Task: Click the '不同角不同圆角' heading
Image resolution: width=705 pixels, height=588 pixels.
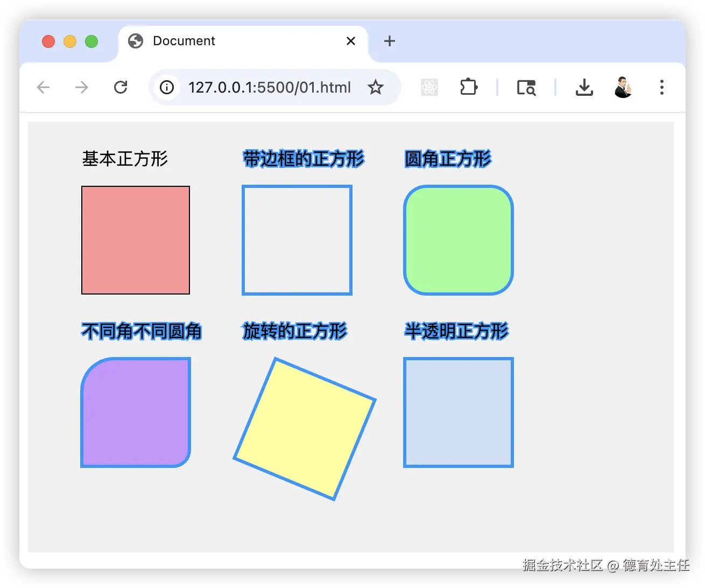Action: (142, 331)
